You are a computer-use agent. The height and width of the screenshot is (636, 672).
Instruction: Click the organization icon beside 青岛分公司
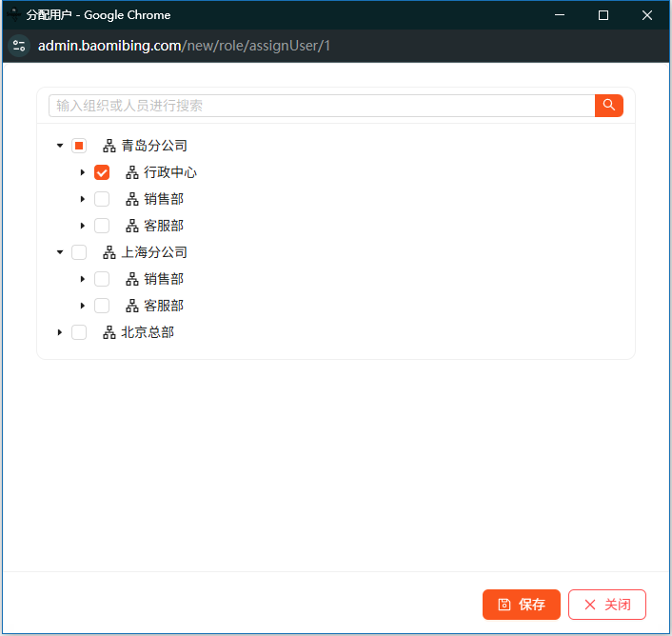(x=109, y=146)
